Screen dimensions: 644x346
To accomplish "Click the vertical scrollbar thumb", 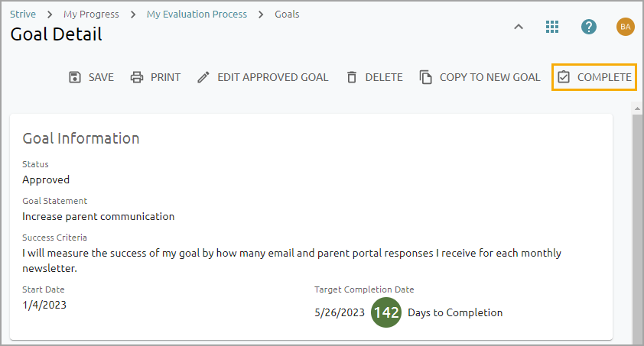I will click(x=636, y=229).
